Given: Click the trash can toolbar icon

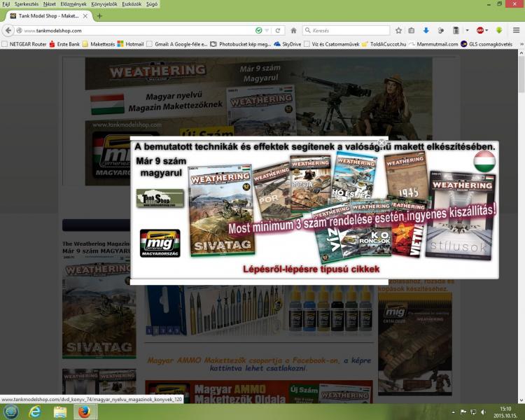Looking at the screenshot, I should pyautogui.click(x=456, y=31).
